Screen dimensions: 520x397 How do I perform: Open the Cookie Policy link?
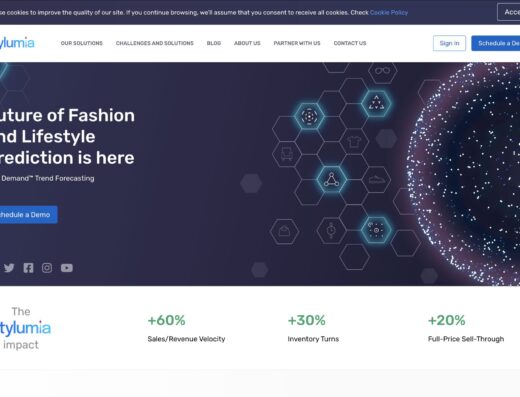pos(389,13)
